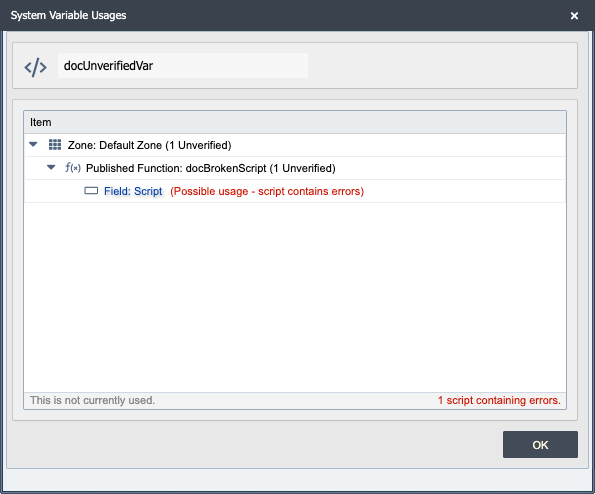Collapse the Zone: Default Zone node
This screenshot has height=494, width=595.
click(33, 145)
